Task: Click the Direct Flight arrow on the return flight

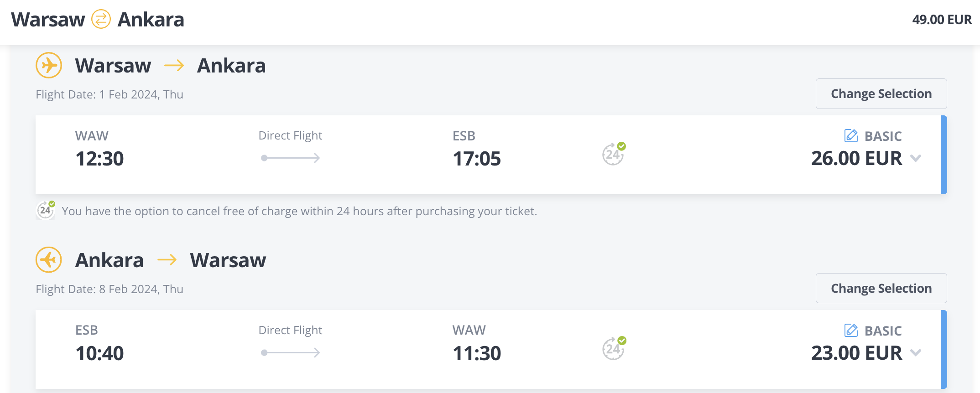Action: pyautogui.click(x=290, y=353)
